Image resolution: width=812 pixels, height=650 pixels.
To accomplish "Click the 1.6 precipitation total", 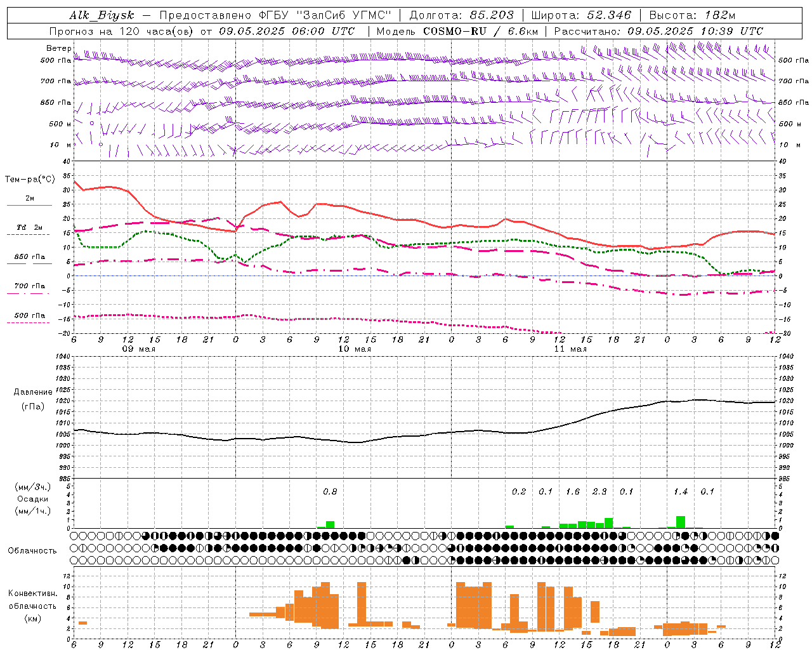I will click(x=573, y=491).
